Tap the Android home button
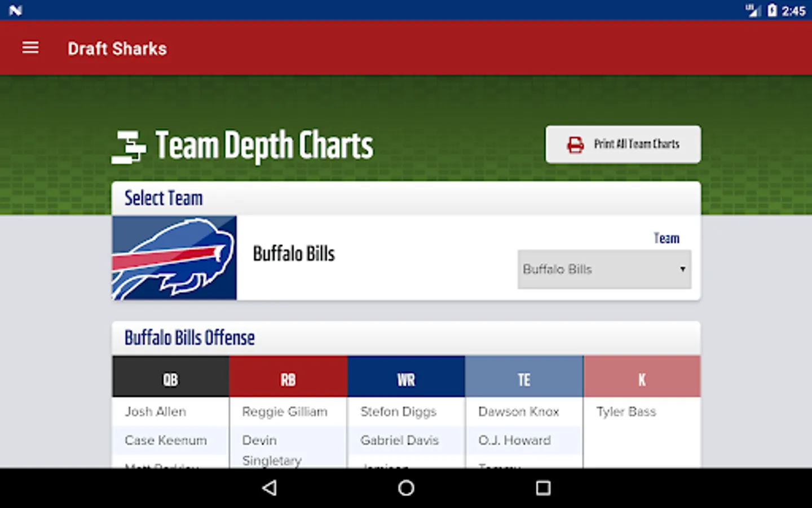 (406, 488)
